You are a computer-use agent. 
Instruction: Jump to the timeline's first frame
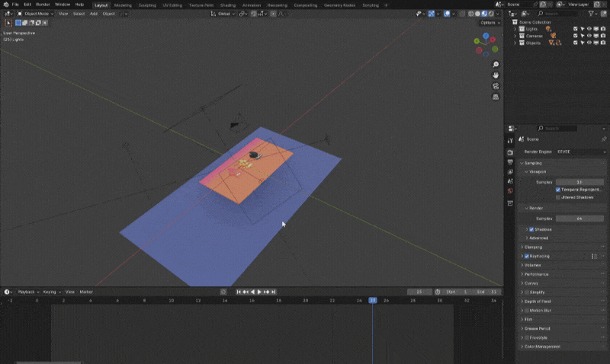point(239,292)
